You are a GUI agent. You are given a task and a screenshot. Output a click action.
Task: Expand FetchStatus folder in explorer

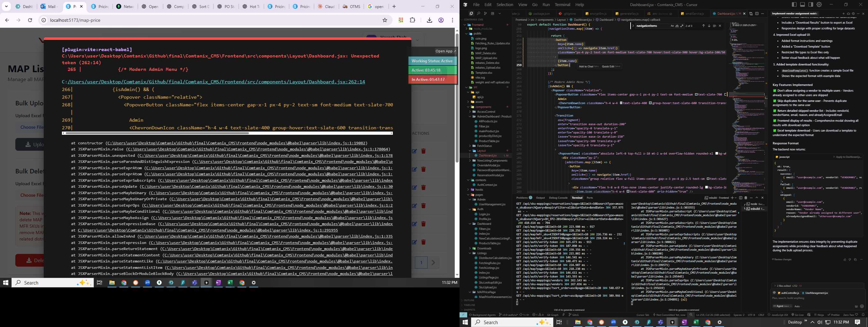470,146
